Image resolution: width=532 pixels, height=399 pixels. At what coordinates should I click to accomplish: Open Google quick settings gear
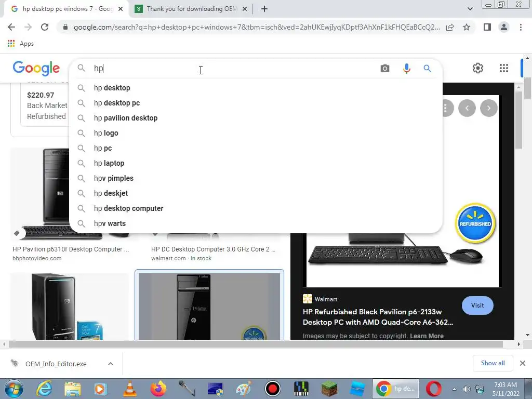(x=478, y=68)
